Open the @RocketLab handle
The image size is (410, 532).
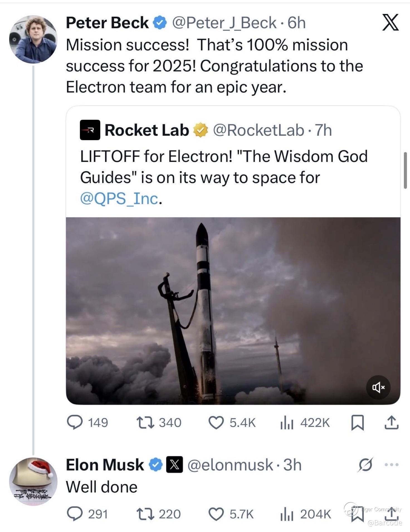[x=258, y=130]
